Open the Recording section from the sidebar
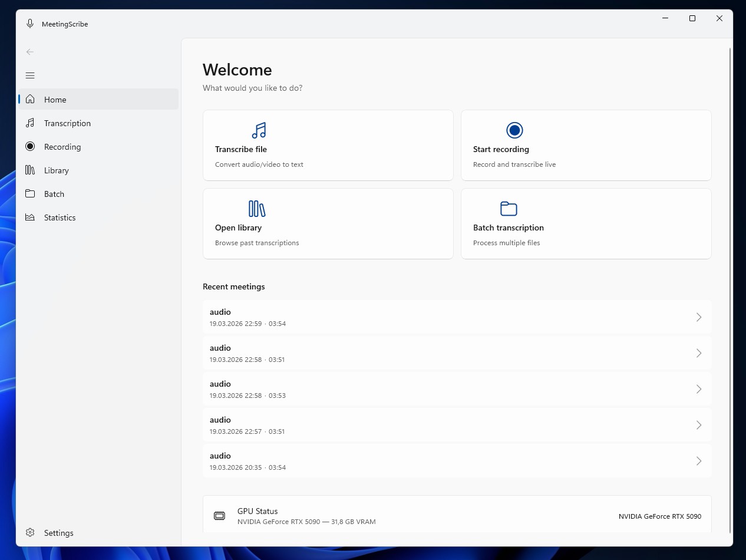The height and width of the screenshot is (560, 746). pyautogui.click(x=29, y=146)
